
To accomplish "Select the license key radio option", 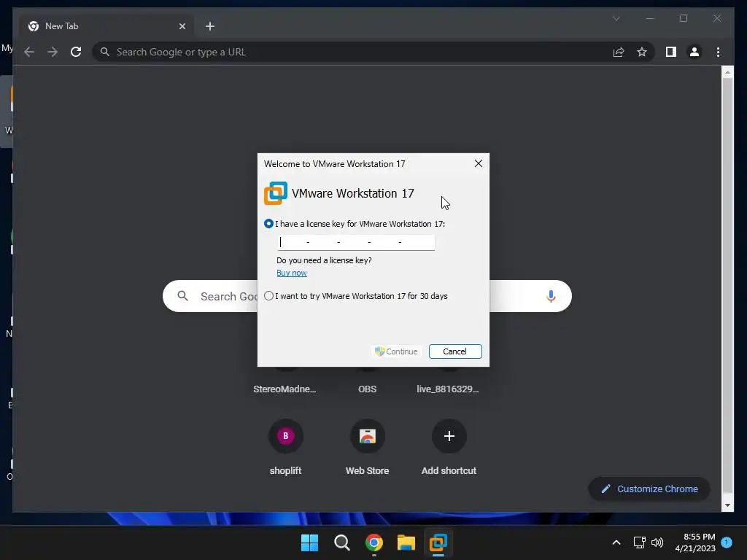I will click(x=268, y=224).
